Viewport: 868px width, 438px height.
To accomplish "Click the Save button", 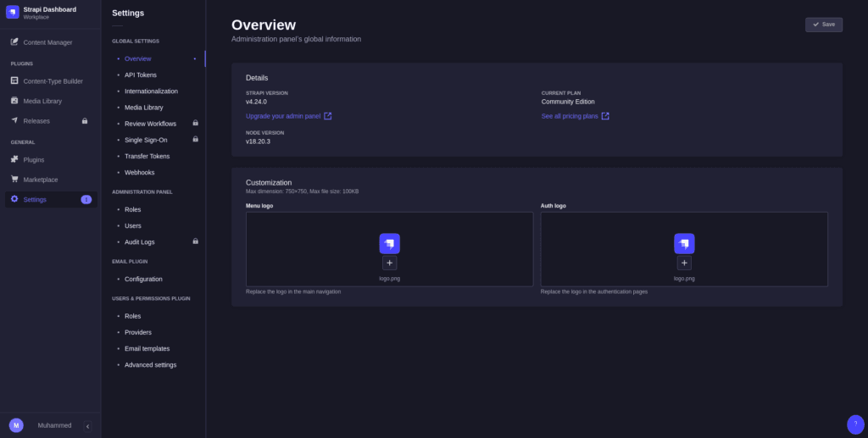I will click(x=823, y=25).
